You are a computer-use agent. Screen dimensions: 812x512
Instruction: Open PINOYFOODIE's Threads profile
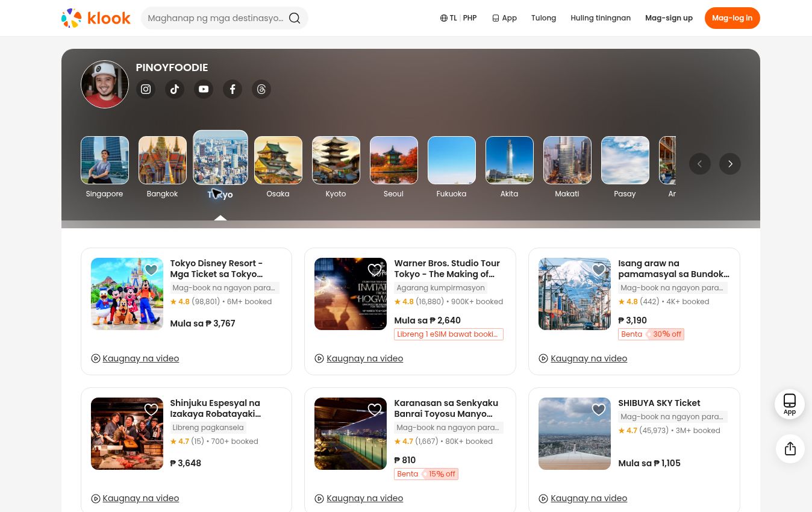[261, 89]
